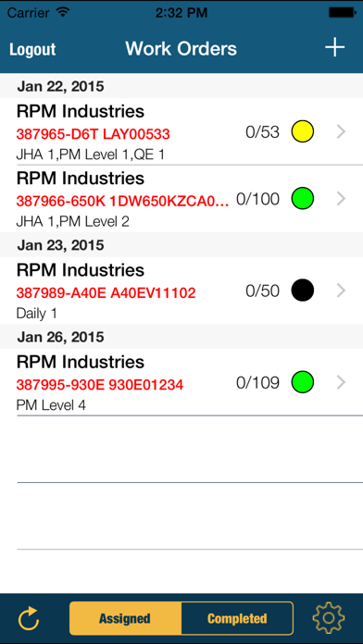Select red text 387989-A40E A40EV11102
This screenshot has height=644, width=363.
(x=106, y=292)
